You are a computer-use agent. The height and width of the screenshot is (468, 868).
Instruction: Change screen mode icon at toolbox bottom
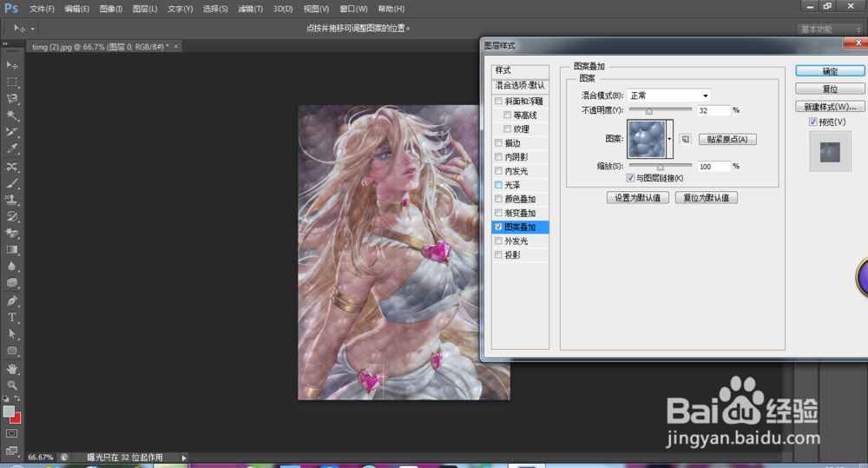click(x=11, y=451)
